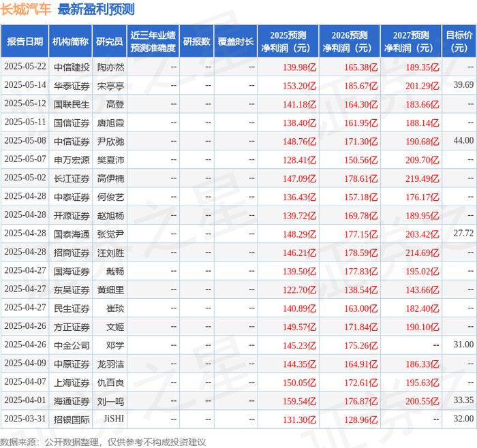Select date cell 2025-04-09
This screenshot has height=448, width=477.
click(x=25, y=363)
